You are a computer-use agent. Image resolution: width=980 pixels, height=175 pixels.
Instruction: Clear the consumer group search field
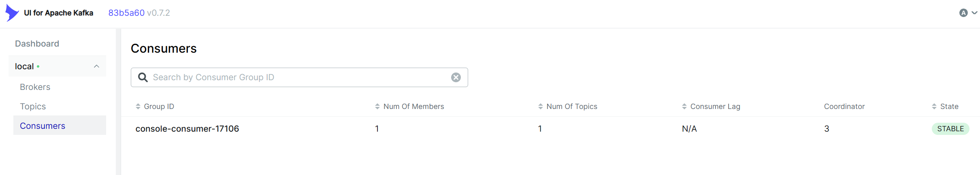456,77
